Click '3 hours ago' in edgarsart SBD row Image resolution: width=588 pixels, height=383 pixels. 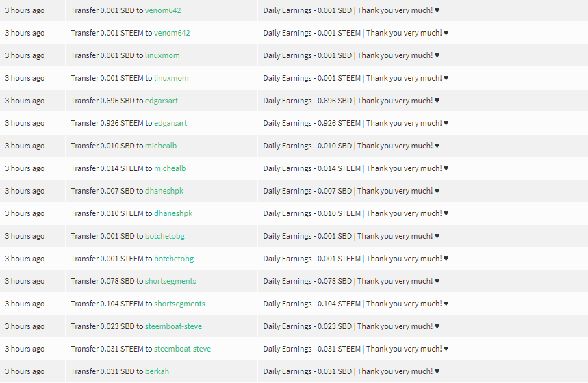pos(25,101)
